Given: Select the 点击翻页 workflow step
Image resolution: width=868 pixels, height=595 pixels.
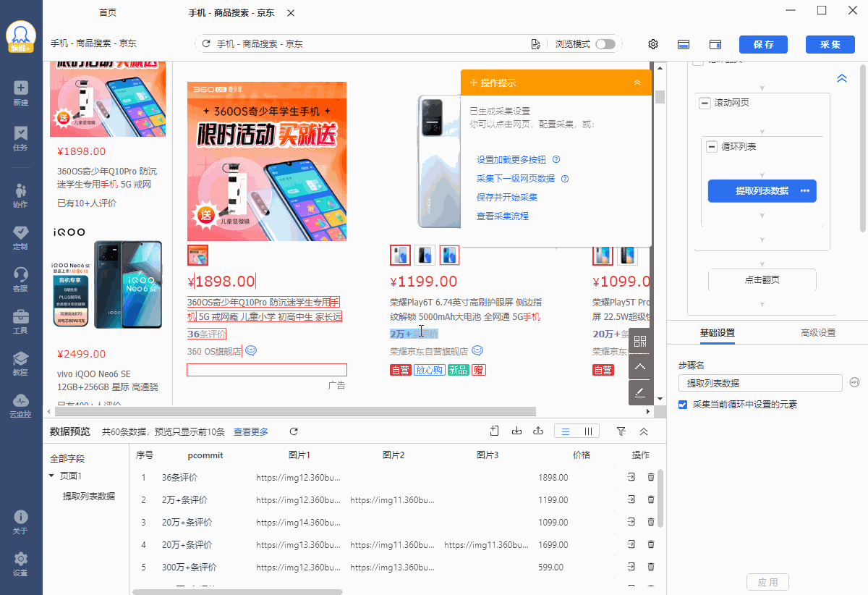Looking at the screenshot, I should (762, 280).
